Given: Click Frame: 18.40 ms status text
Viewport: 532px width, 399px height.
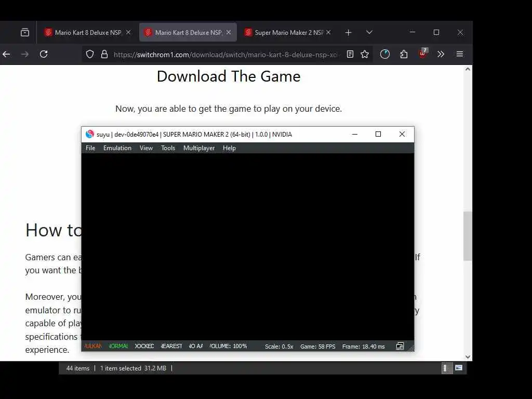Looking at the screenshot, I should coord(363,347).
